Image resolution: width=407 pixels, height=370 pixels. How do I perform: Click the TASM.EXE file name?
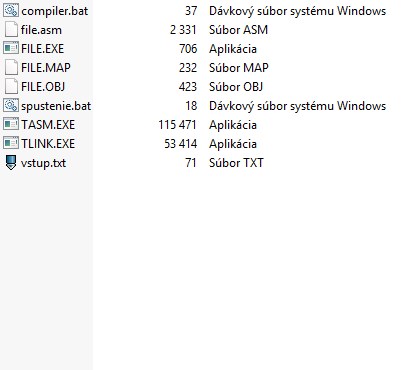[x=48, y=125]
